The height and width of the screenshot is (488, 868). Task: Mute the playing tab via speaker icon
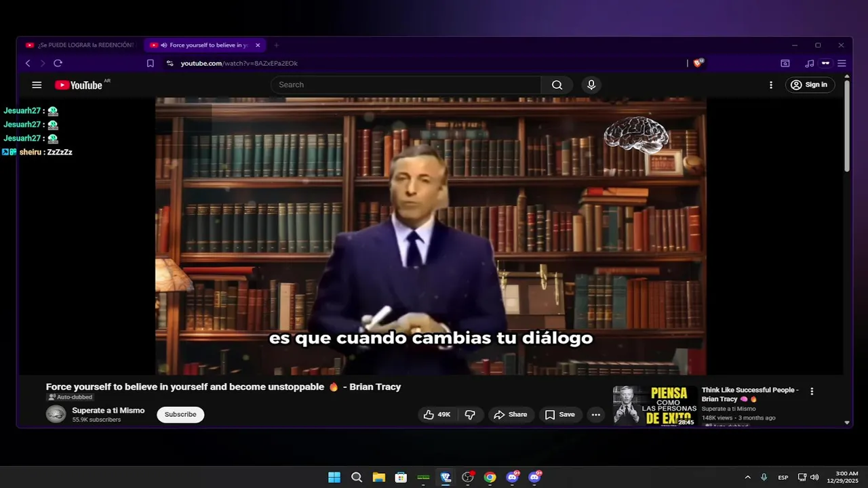(x=164, y=45)
